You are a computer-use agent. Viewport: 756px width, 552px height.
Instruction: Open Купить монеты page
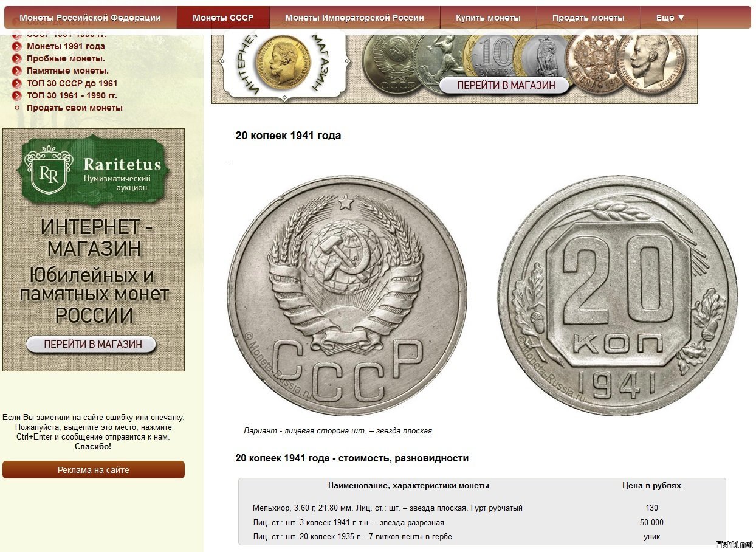(x=488, y=18)
